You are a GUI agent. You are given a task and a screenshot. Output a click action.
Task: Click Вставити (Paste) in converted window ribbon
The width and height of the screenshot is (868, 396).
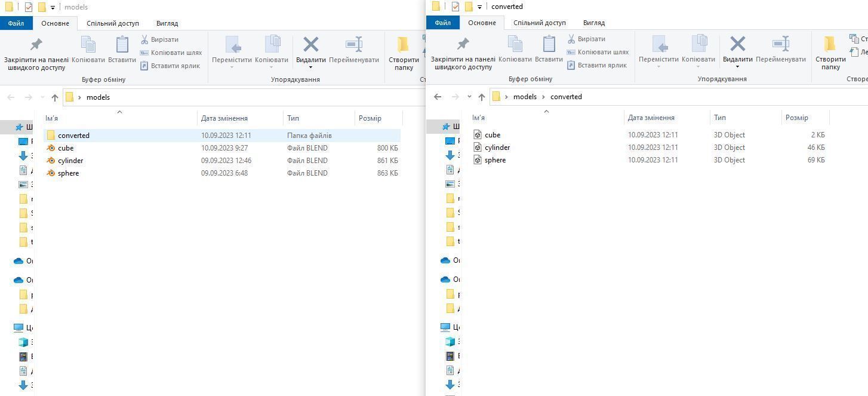549,50
